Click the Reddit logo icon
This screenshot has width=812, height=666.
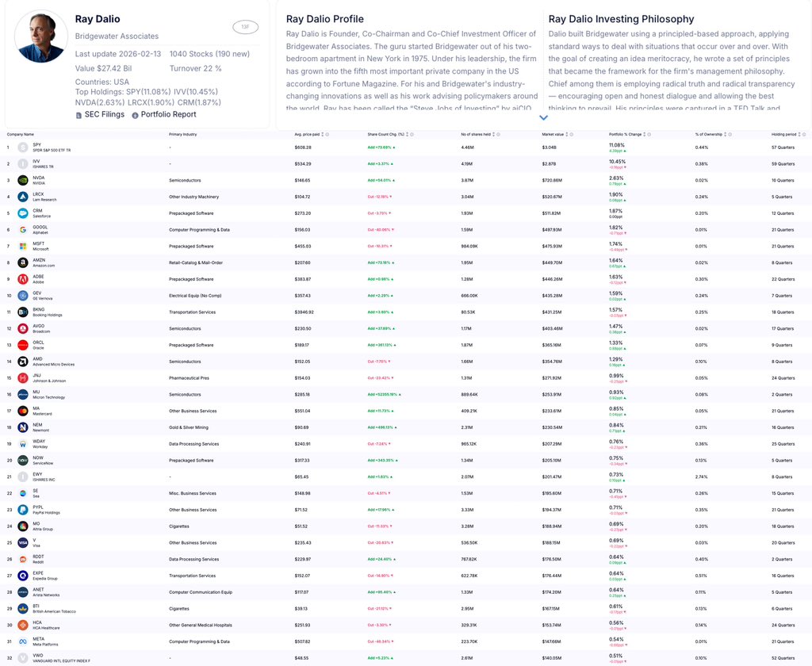23,559
